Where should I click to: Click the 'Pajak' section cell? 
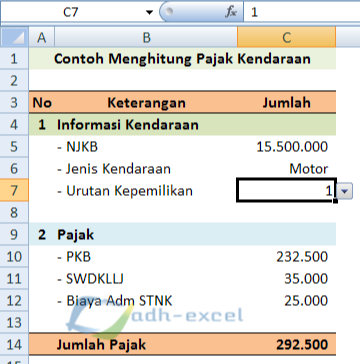click(146, 235)
